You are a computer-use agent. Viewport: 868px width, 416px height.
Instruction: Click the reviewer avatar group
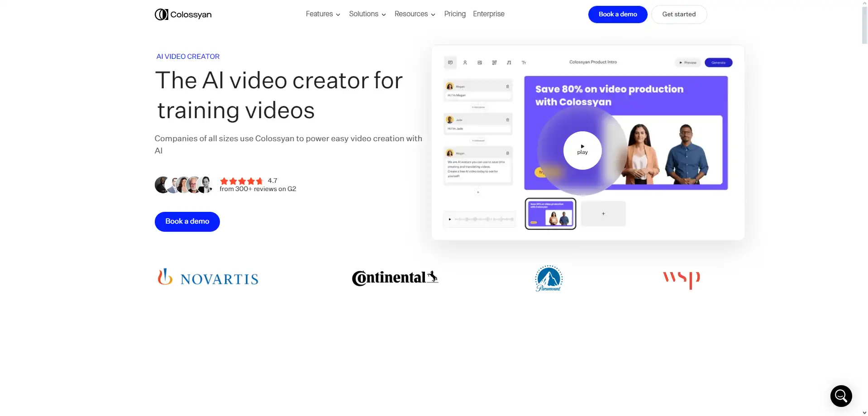click(184, 185)
